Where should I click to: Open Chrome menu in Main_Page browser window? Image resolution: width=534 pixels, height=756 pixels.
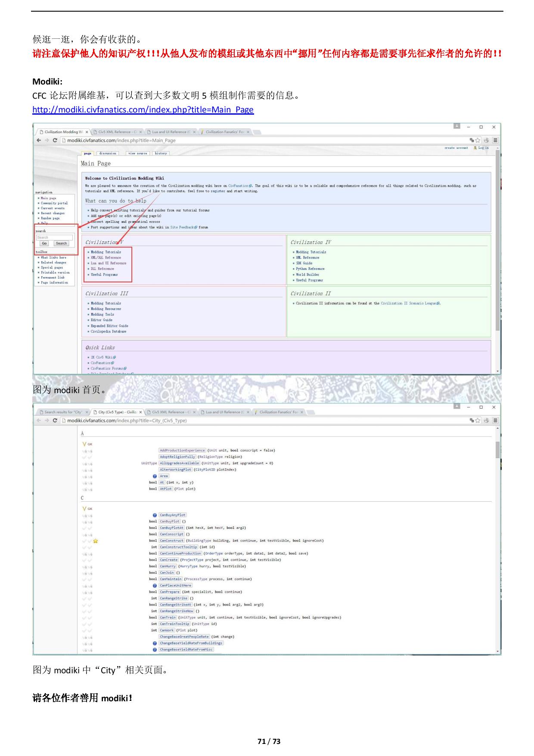pyautogui.click(x=495, y=140)
